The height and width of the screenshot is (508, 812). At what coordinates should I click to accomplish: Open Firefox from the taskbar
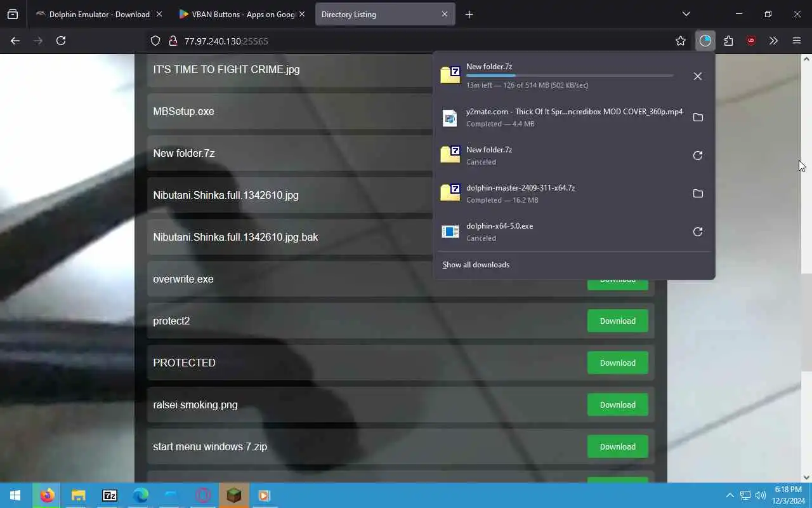click(x=47, y=495)
